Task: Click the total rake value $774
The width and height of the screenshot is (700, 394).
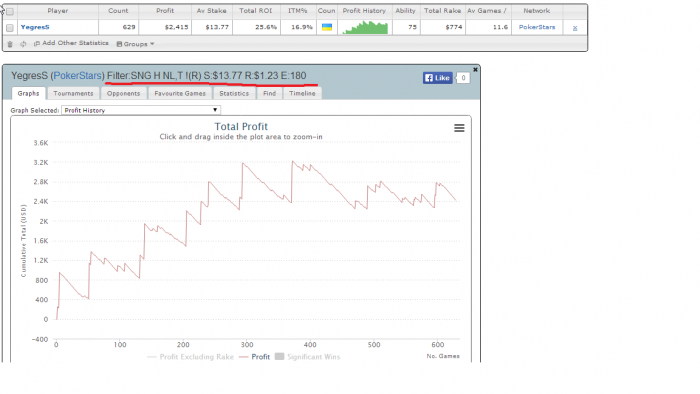Action: pos(454,27)
